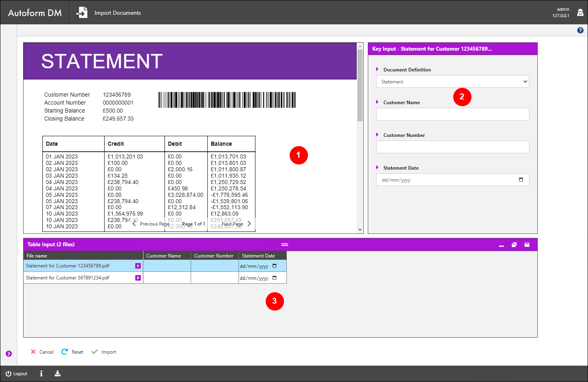
Task: Open calendar for 567891234 row date
Action: pyautogui.click(x=274, y=278)
